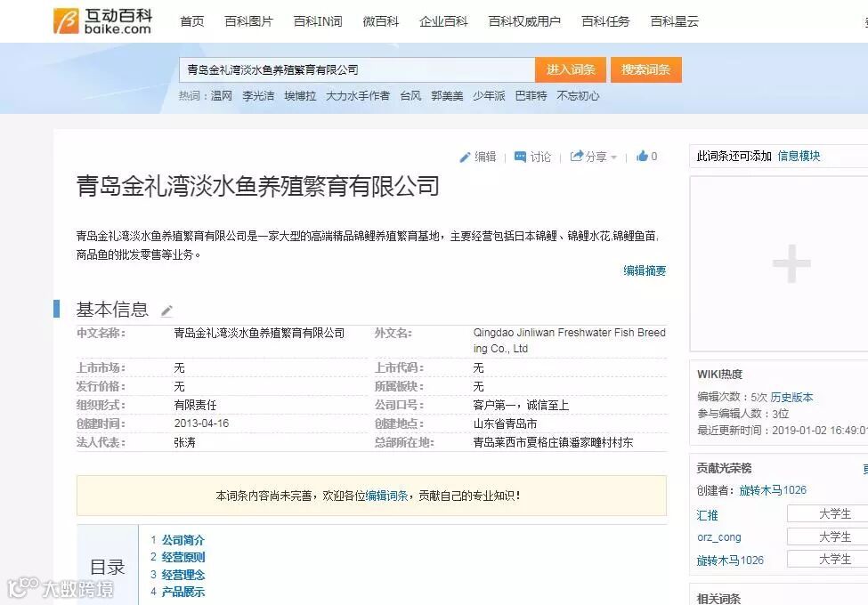
Task: Open the 微百科 nav item
Action: click(x=380, y=21)
